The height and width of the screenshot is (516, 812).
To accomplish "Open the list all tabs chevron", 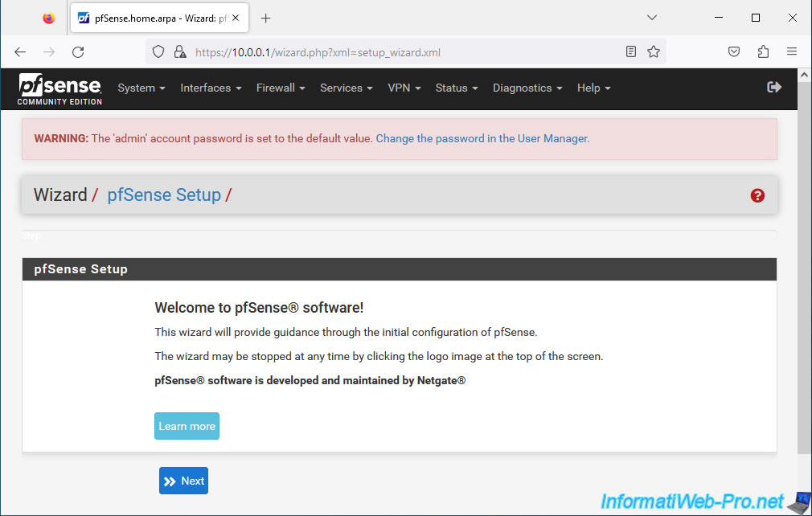I will point(652,18).
